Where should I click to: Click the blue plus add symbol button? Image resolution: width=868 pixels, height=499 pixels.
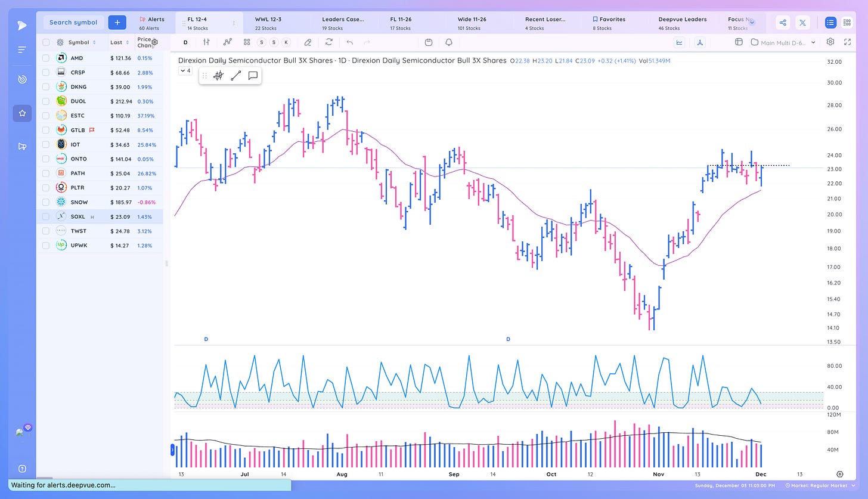click(x=117, y=23)
